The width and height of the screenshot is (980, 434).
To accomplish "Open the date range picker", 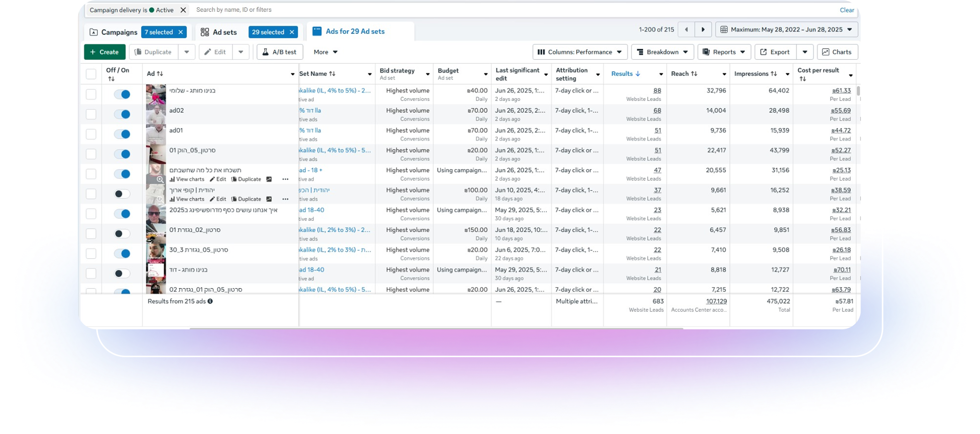I will (786, 30).
